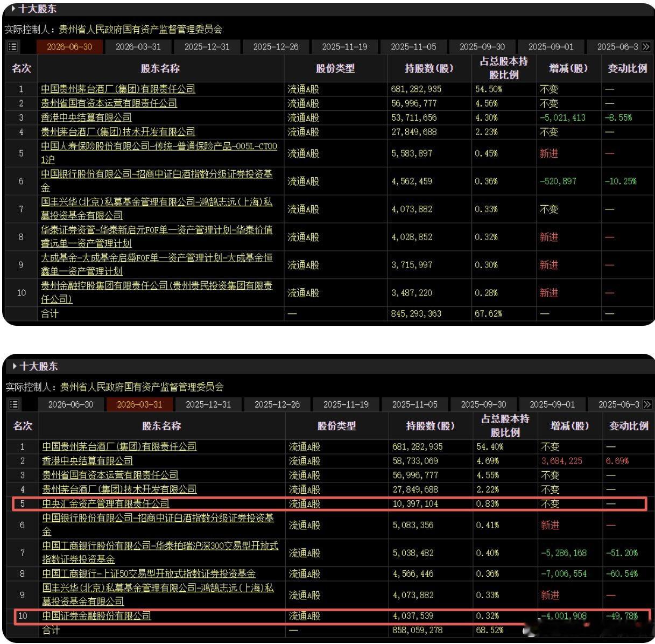
Task: Open the 2025-12-26 tab in upper table
Action: click(276, 47)
